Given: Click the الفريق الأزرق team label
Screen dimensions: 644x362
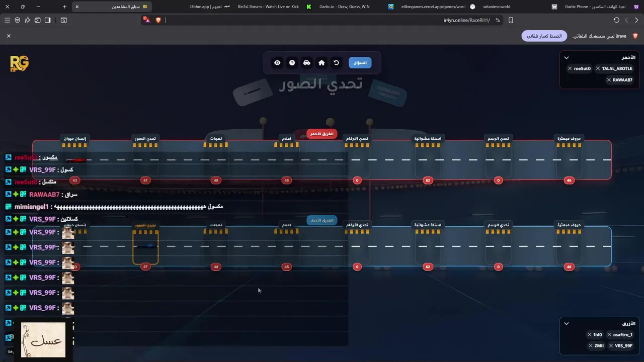Looking at the screenshot, I should coord(322,220).
